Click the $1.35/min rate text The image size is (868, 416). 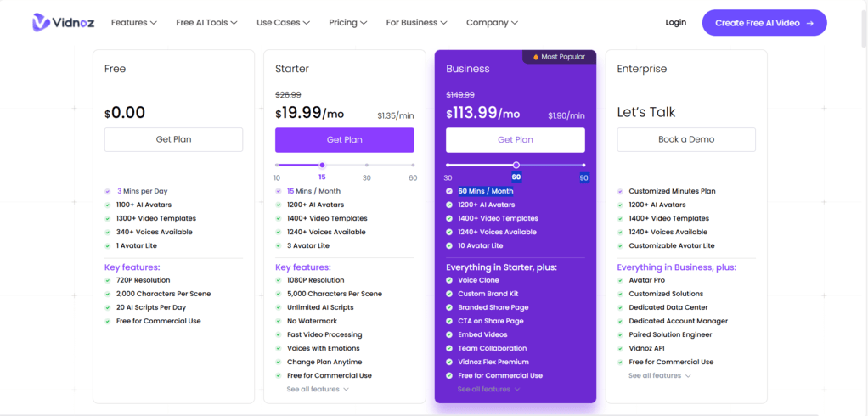click(x=396, y=115)
